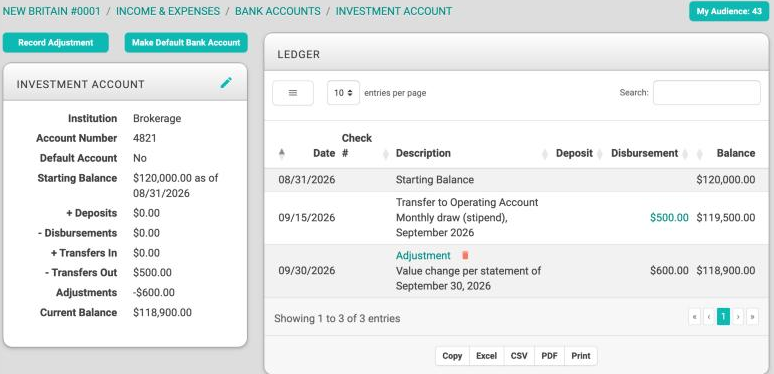The height and width of the screenshot is (374, 774).
Task: Go to previous ledger page
Action: [x=709, y=317]
